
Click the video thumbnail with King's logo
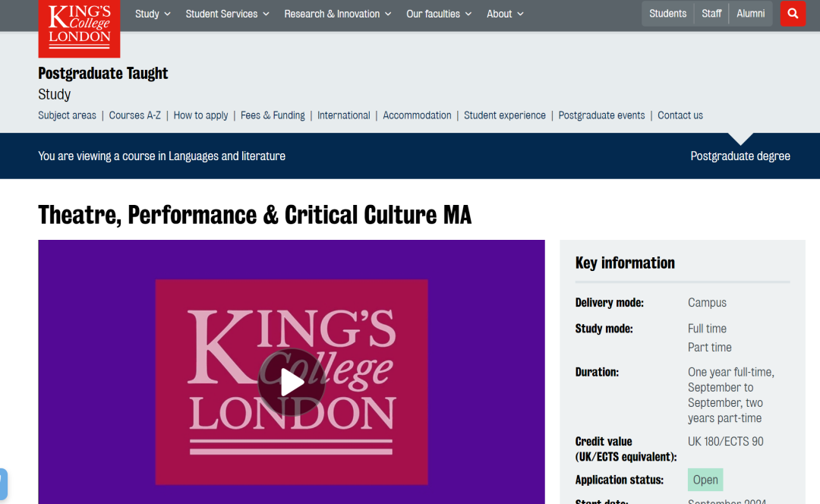pyautogui.click(x=292, y=372)
